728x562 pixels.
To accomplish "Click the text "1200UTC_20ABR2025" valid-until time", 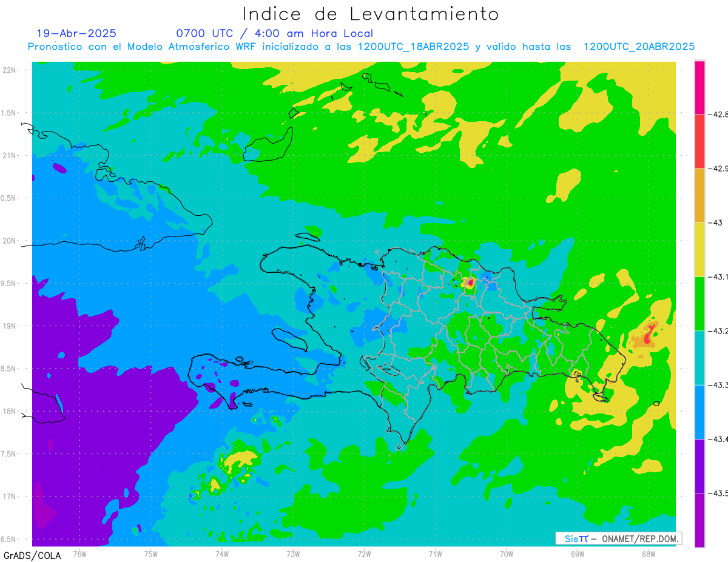I will point(639,47).
